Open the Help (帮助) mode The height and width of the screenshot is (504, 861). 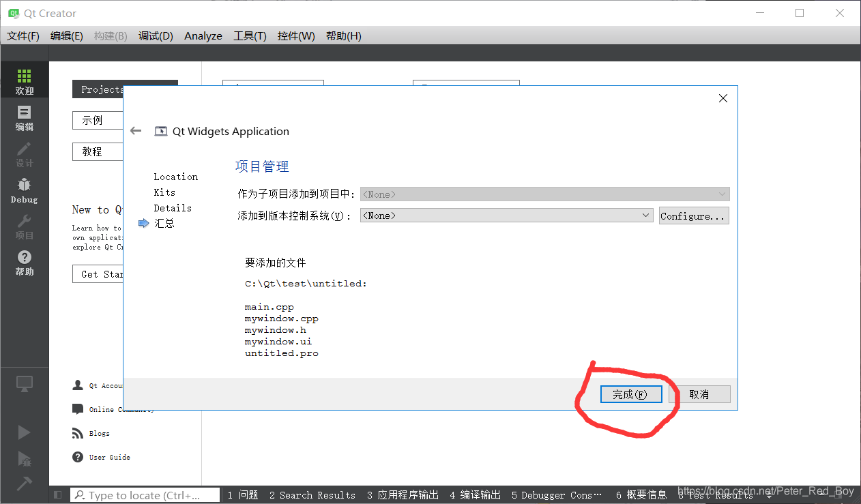[x=25, y=262]
